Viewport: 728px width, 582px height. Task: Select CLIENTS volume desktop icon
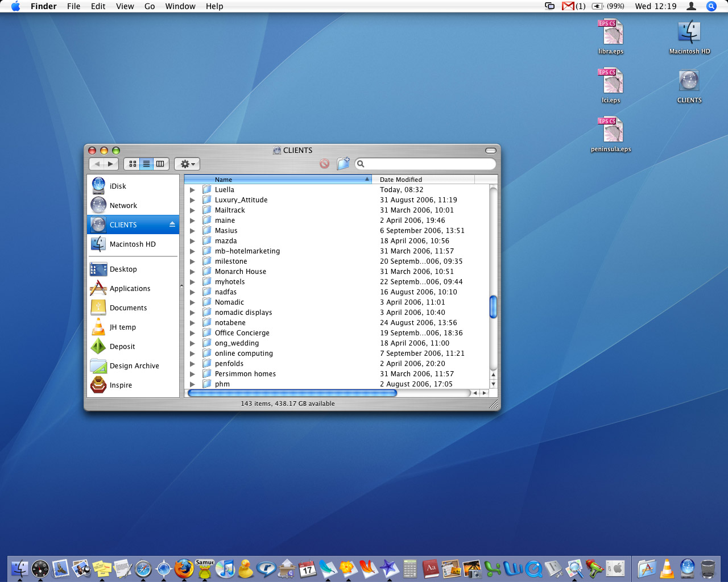pos(689,85)
